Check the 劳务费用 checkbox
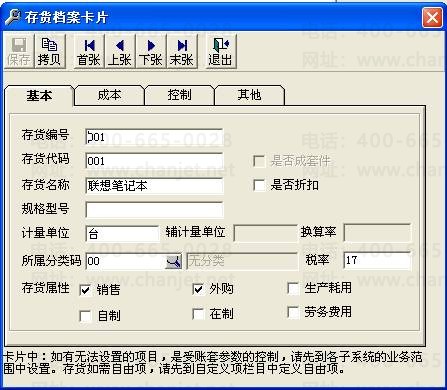Image resolution: width=447 pixels, height=390 pixels. pyautogui.click(x=293, y=312)
